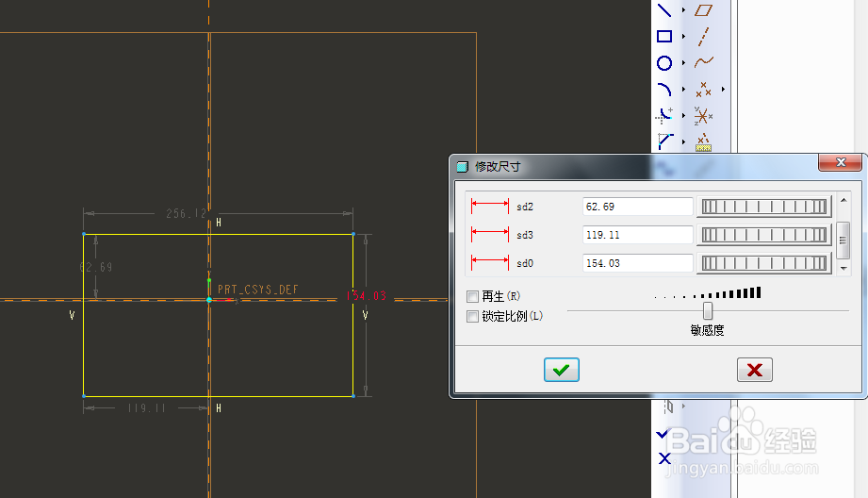Click the sd0 value field 154.03
The height and width of the screenshot is (498, 868).
[x=637, y=263]
